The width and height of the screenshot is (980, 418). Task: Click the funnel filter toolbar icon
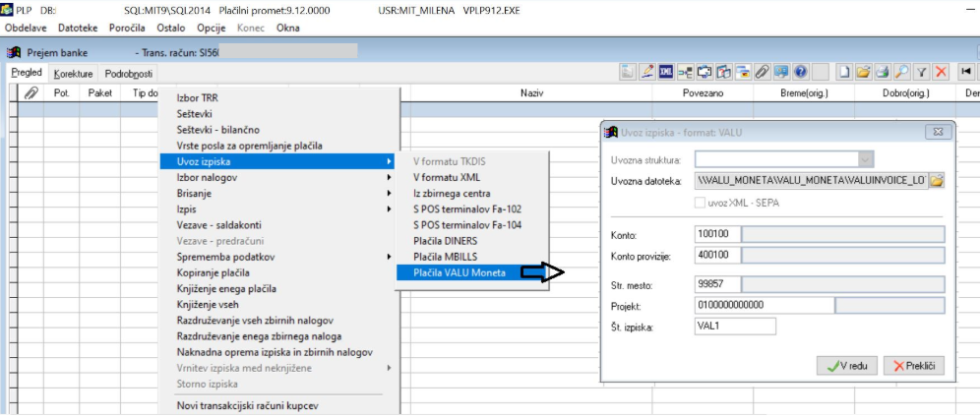[921, 72]
